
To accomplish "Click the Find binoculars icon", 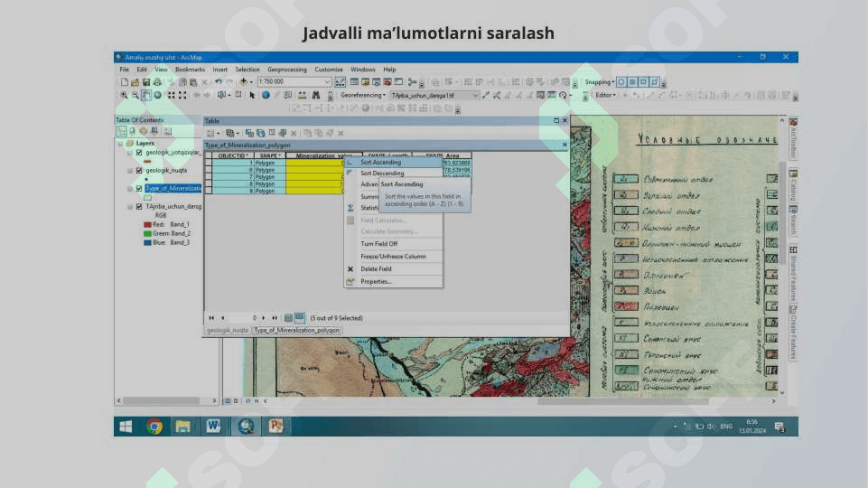I will coord(316,95).
